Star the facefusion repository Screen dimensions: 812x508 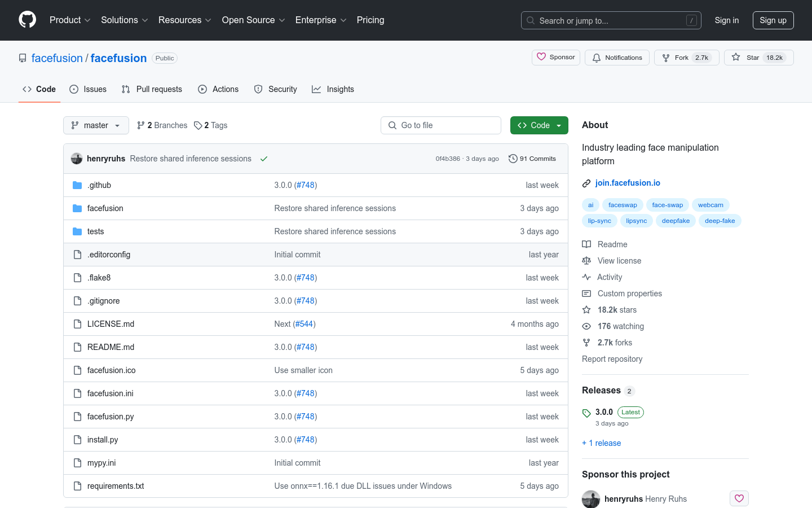click(x=758, y=58)
